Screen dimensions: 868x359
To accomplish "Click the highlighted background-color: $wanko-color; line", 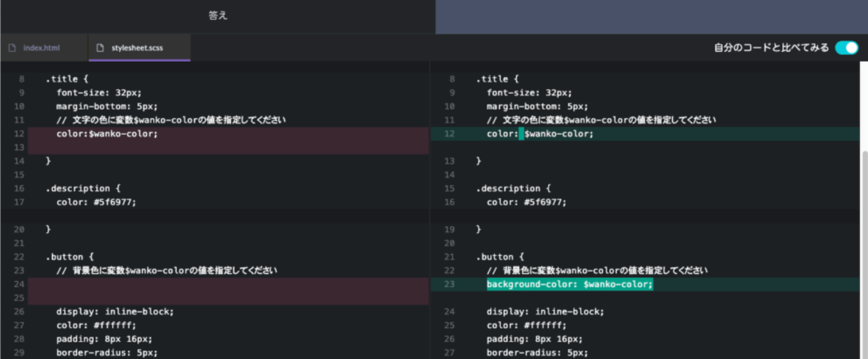I will click(x=570, y=284).
